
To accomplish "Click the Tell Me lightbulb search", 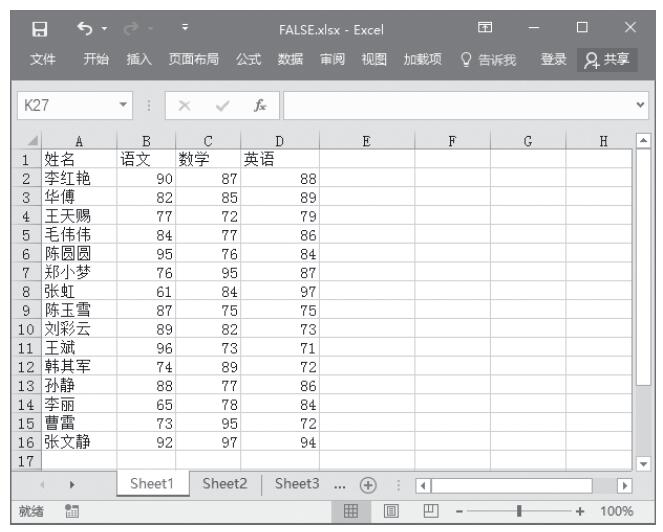I will coord(487,60).
